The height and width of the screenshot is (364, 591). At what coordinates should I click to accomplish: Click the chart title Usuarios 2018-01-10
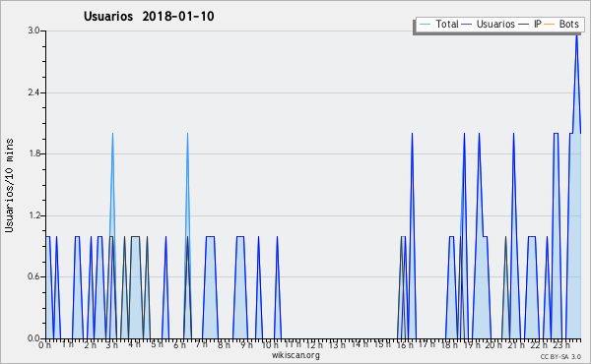[149, 16]
